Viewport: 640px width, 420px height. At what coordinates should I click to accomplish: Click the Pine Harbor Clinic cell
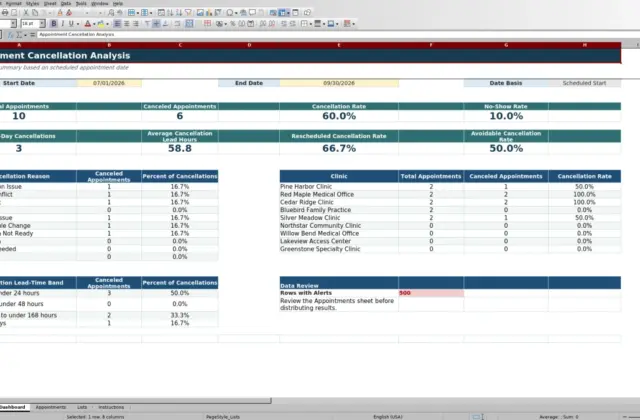[339, 187]
